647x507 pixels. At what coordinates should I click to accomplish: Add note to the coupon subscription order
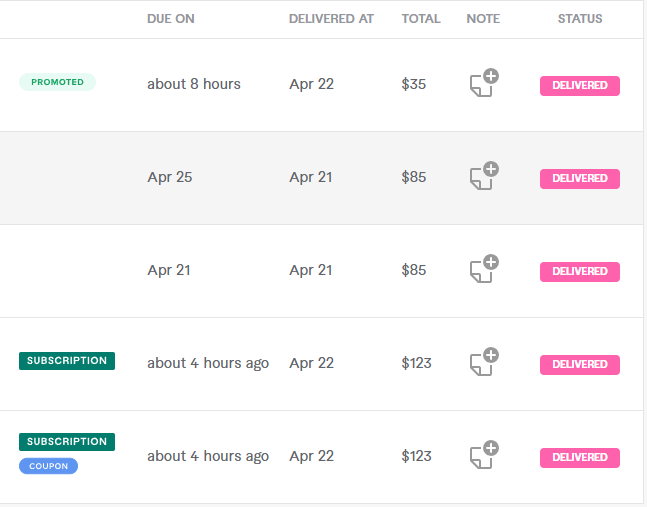[484, 455]
